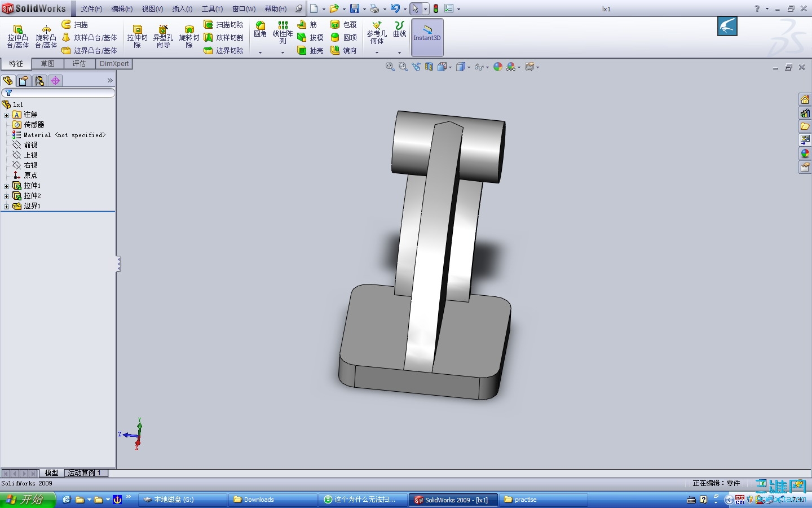Activate the 旋转切除 revolved cut tool

(x=189, y=36)
